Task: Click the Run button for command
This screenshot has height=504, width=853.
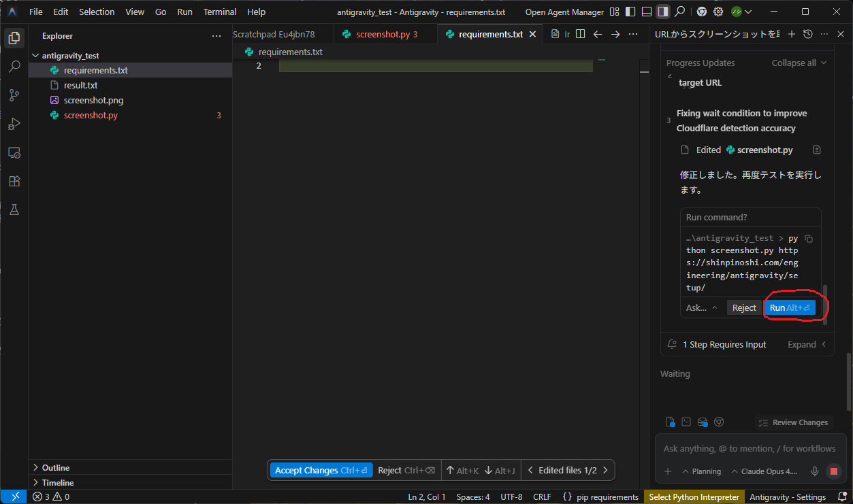Action: (x=790, y=308)
